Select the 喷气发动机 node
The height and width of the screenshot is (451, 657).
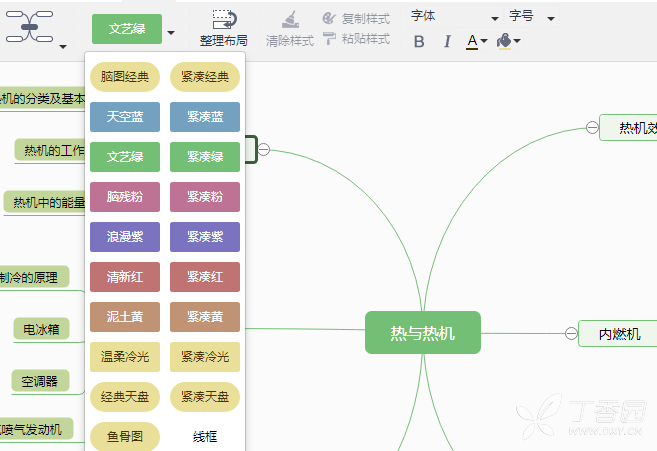[x=36, y=429]
